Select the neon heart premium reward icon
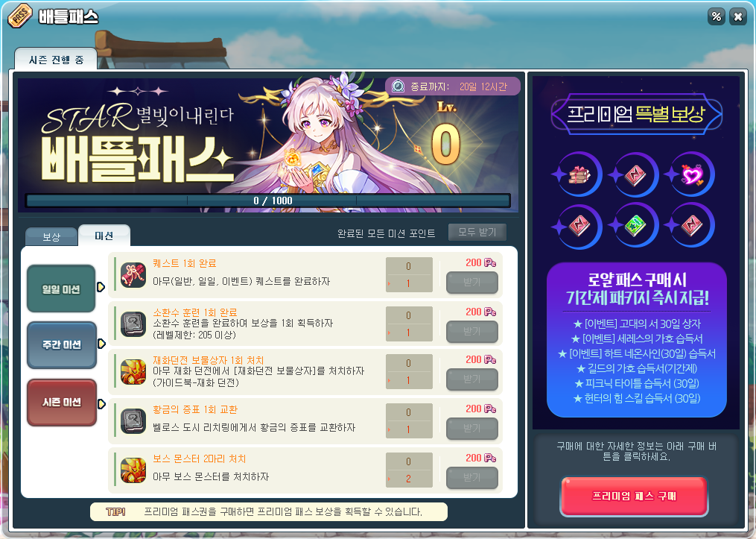756x539 pixels. pos(692,174)
